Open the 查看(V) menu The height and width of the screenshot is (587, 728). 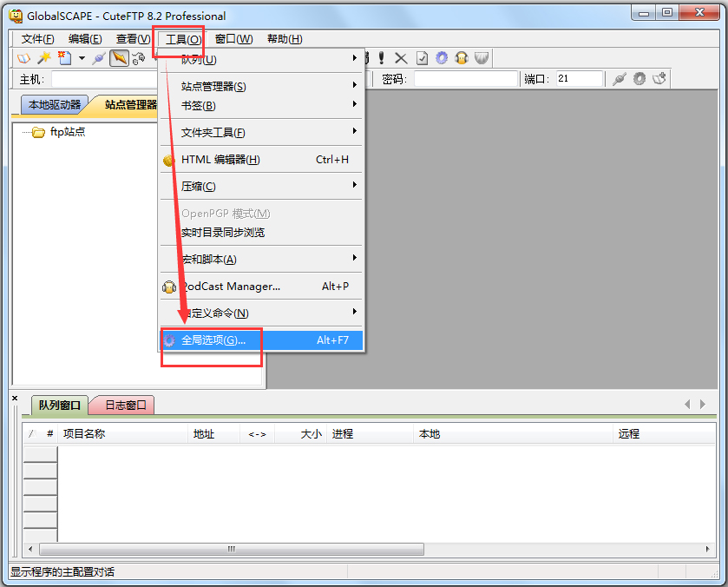(x=134, y=39)
